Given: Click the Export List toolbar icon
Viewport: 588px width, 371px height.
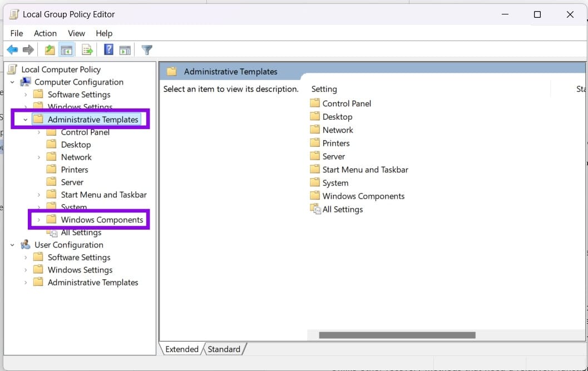Looking at the screenshot, I should click(x=87, y=50).
